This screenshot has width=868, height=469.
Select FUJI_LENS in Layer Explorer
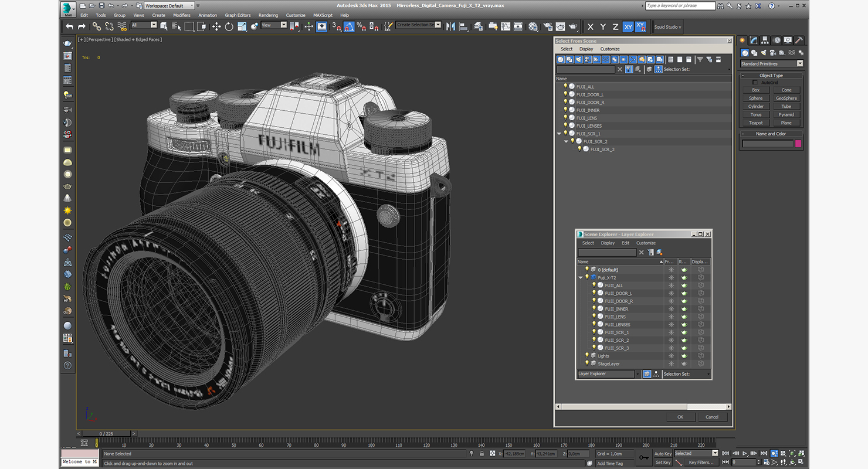coord(615,317)
